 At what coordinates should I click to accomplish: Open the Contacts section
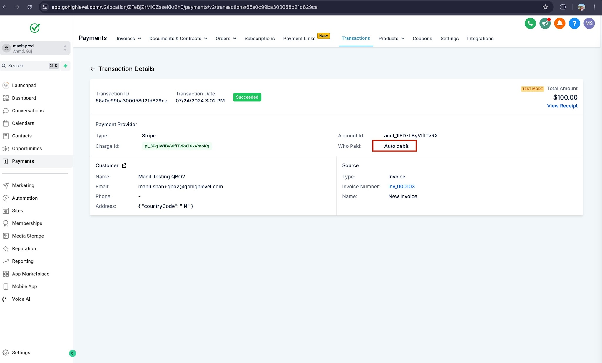click(22, 136)
